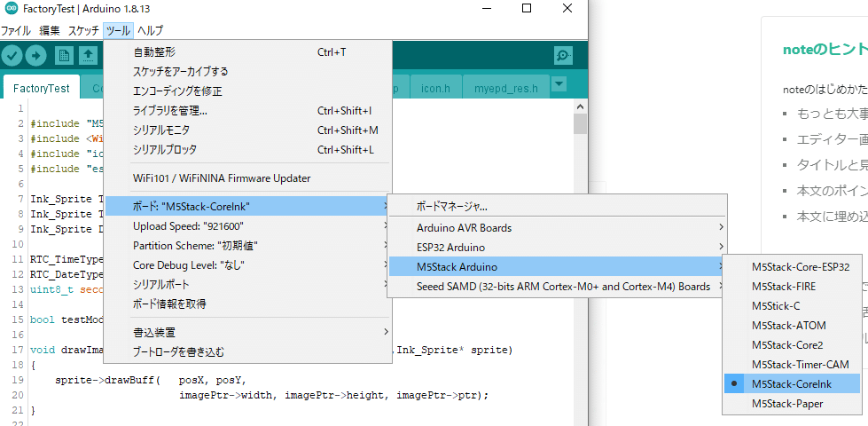Click the editor scrollbar up arrow

tap(580, 106)
